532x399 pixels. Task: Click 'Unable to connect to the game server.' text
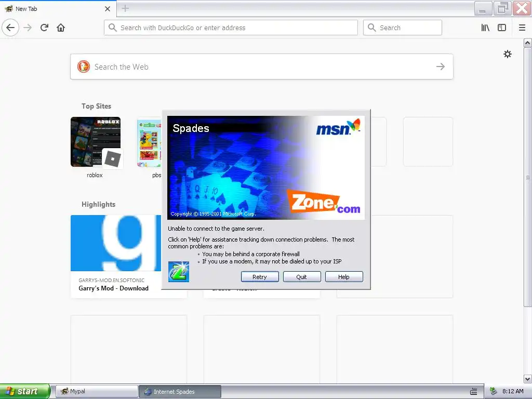point(216,229)
